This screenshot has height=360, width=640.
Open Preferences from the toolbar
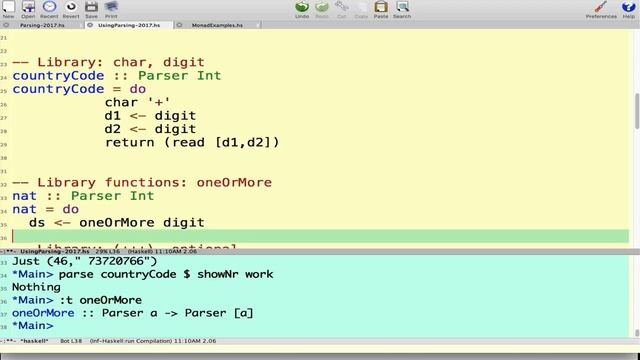(x=601, y=9)
